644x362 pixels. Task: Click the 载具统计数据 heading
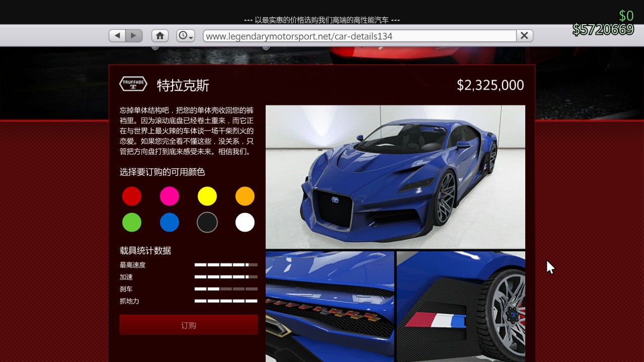(145, 250)
